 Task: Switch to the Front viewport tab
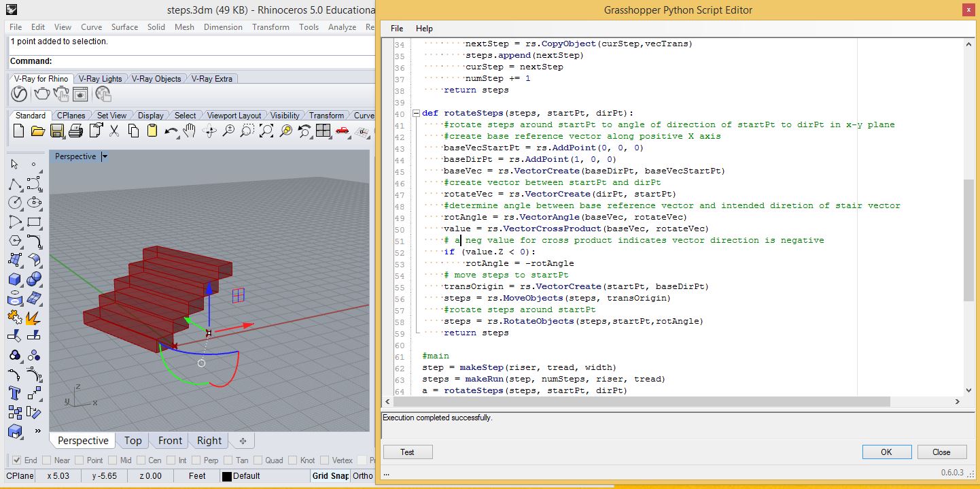170,441
